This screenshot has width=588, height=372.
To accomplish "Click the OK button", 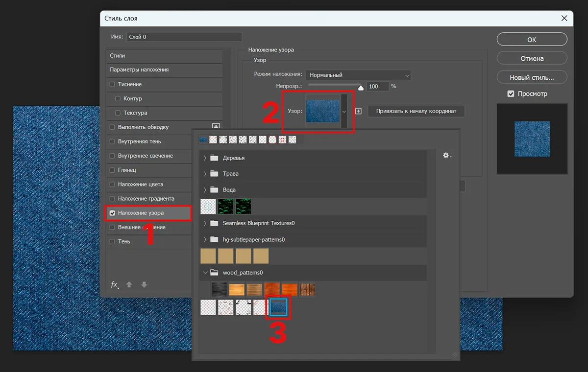I will tap(532, 40).
